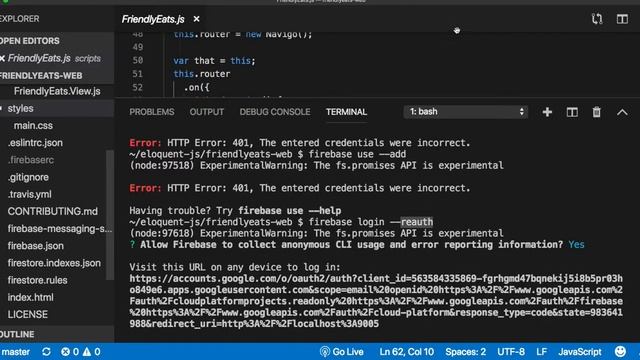Image resolution: width=640 pixels, height=360 pixels.
Task: Click code line 50 'var that = this;'
Action: click(x=214, y=60)
